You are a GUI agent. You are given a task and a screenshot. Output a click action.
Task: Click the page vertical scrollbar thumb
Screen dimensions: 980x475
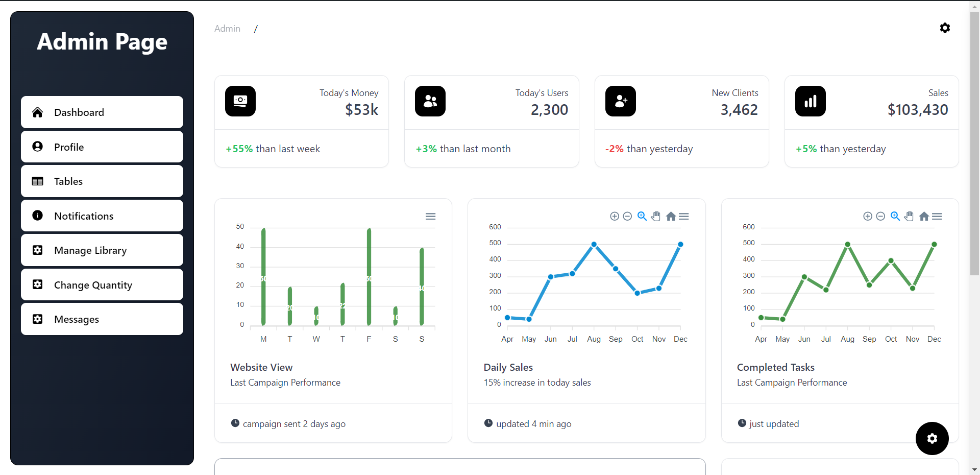[974, 143]
